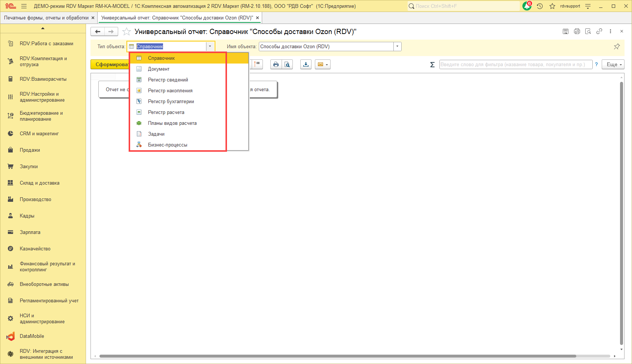Open the Имя объекта dropdown arrow
632x364 pixels.
click(397, 47)
